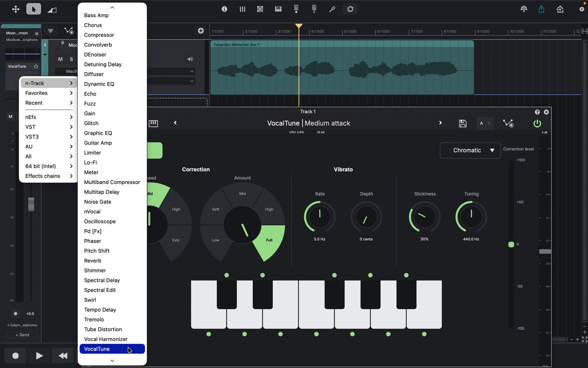Click the playhead marker on timeline
This screenshot has width=588, height=368.
[x=299, y=26]
